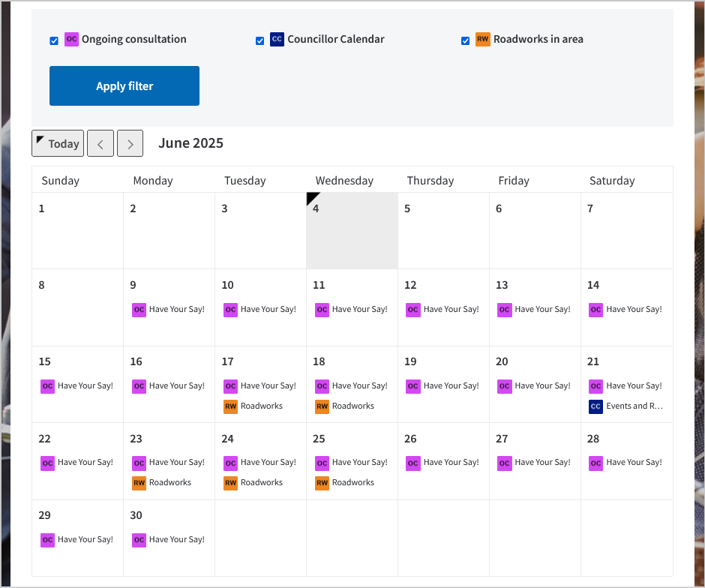The width and height of the screenshot is (705, 588).
Task: Click the CC icon beside Councillor Calendar legend
Action: [x=277, y=39]
